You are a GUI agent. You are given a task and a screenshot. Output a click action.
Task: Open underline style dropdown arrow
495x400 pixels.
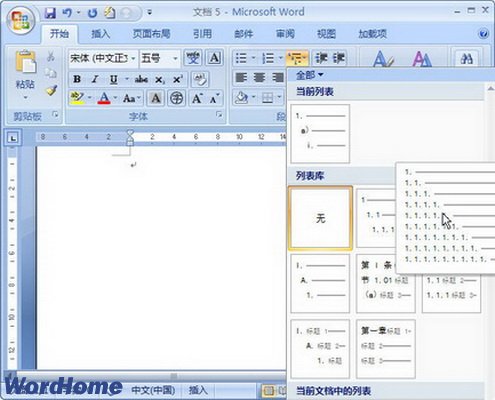coord(127,79)
